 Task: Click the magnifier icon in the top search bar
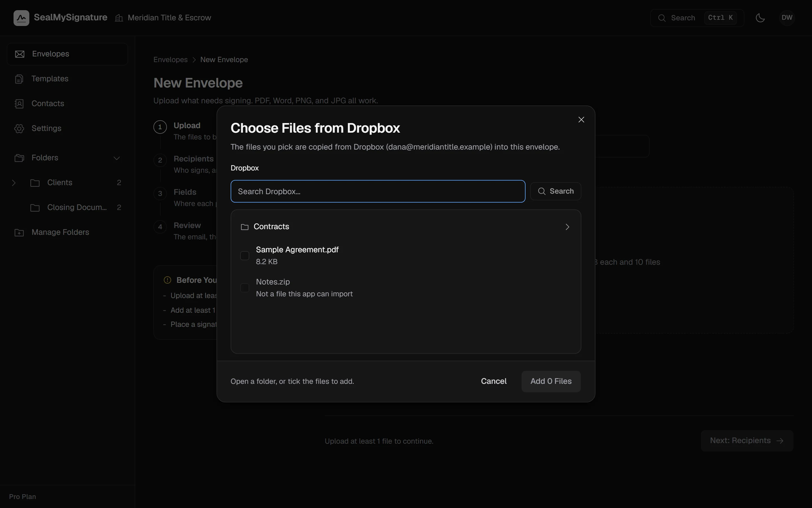(662, 18)
